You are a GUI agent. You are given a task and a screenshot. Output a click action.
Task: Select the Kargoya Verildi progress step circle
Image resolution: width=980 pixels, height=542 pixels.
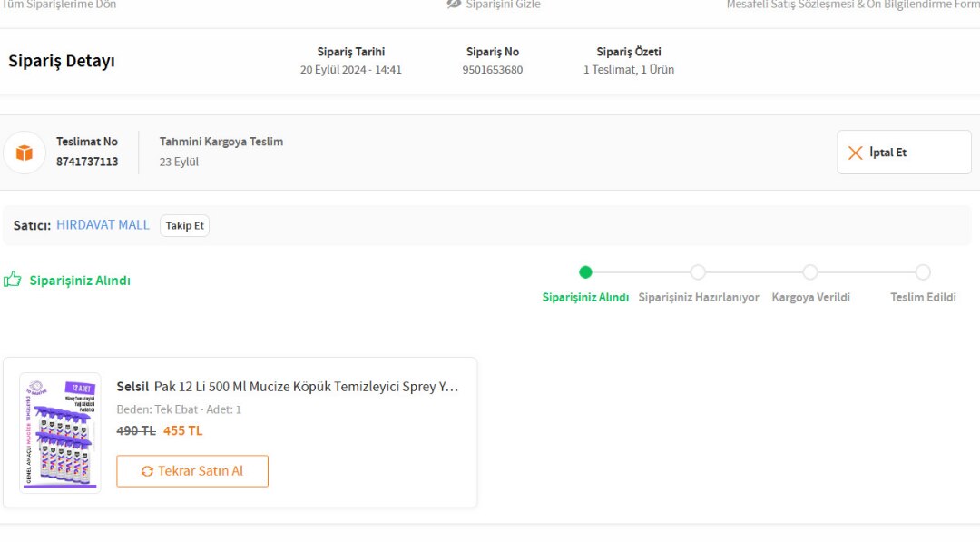point(810,272)
